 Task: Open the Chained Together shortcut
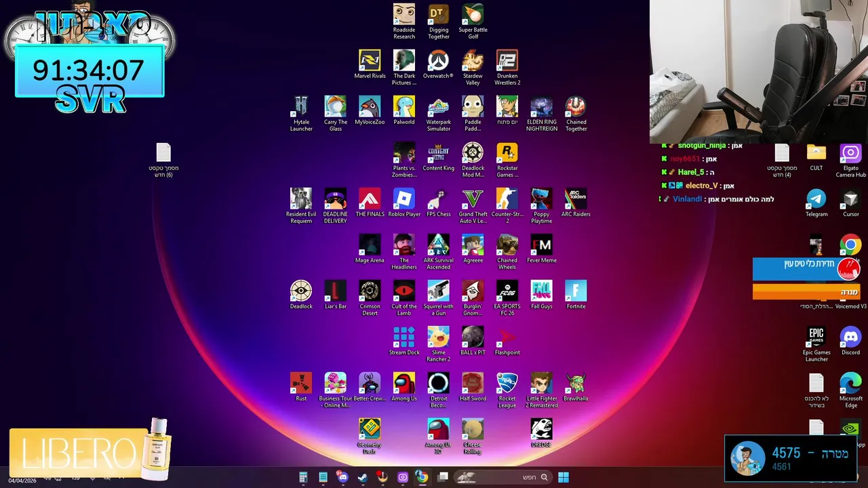[576, 114]
